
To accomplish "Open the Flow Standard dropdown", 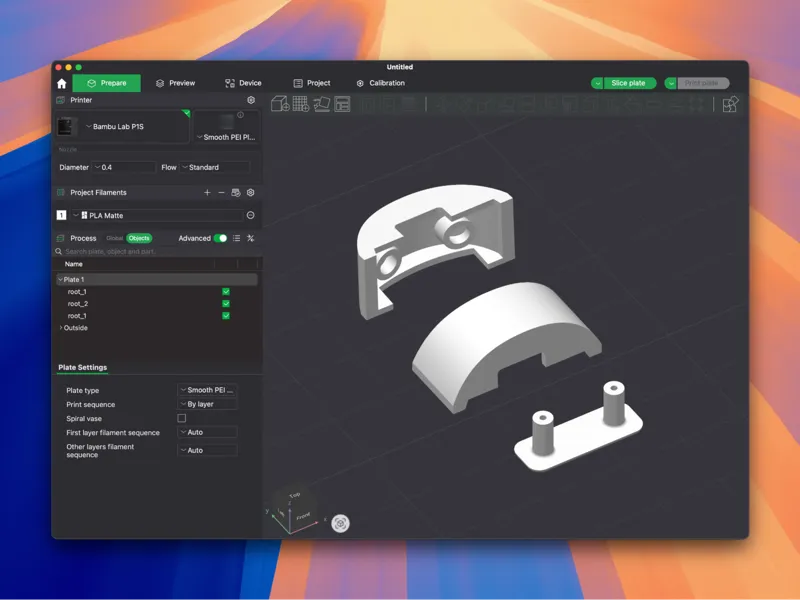I will [x=215, y=167].
